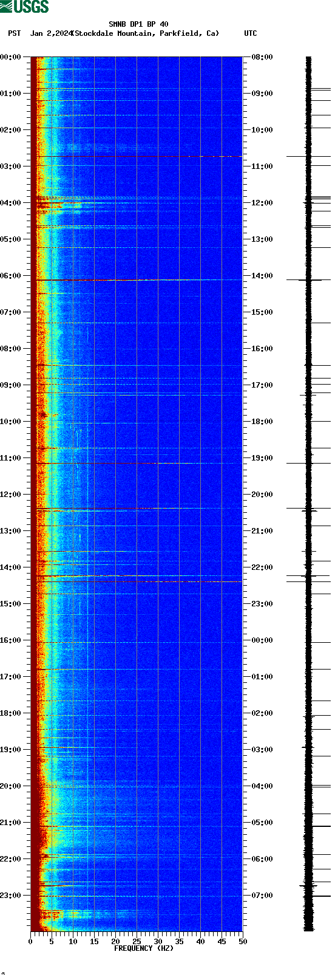The width and height of the screenshot is (335, 980).
Task: Click the UTC '03:00' time label
Action: 262,750
